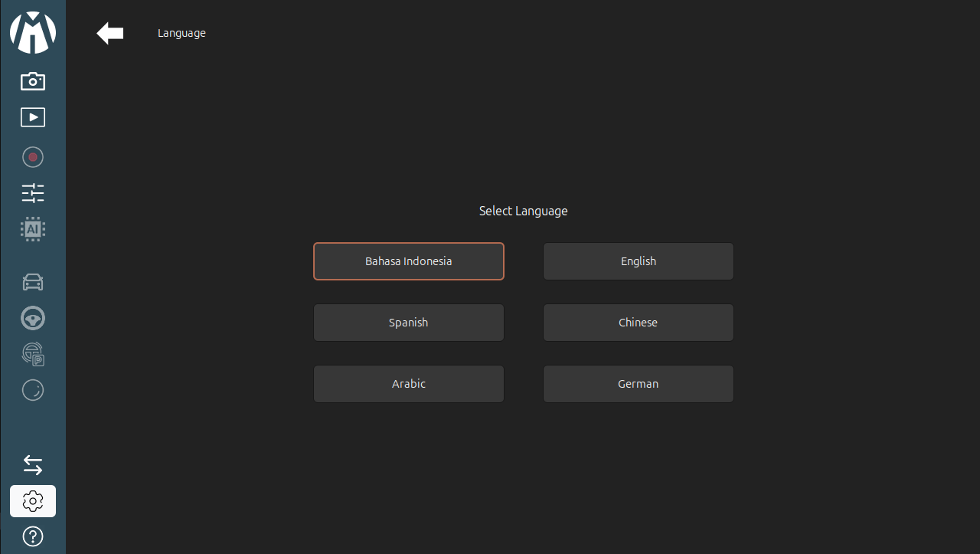This screenshot has width=980, height=554.
Task: Open the adjustment sliders icon
Action: click(x=33, y=193)
